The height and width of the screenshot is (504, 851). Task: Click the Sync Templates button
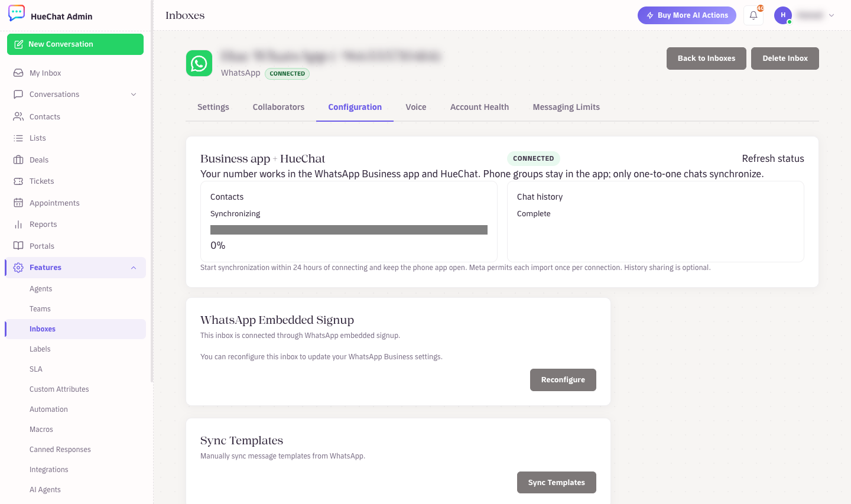[557, 483]
